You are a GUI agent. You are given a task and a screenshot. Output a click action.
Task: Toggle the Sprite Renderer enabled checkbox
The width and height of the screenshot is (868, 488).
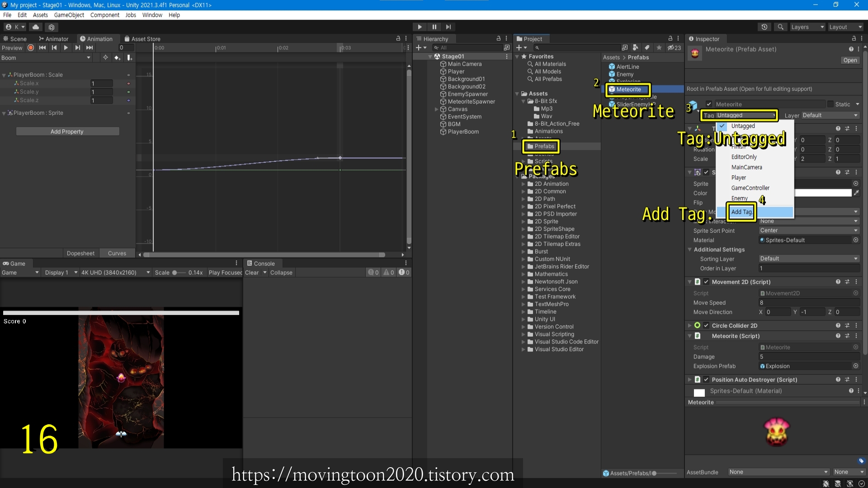706,172
